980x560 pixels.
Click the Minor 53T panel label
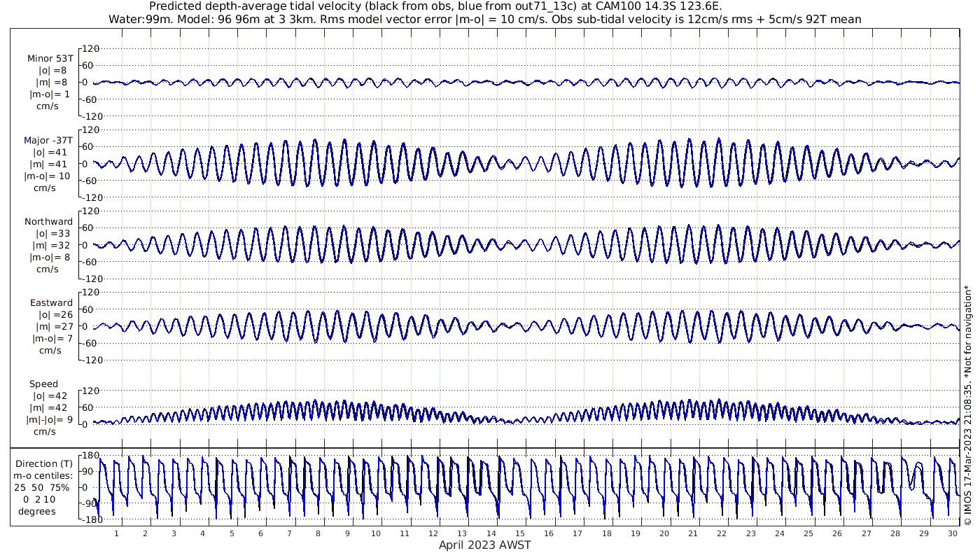tap(50, 59)
